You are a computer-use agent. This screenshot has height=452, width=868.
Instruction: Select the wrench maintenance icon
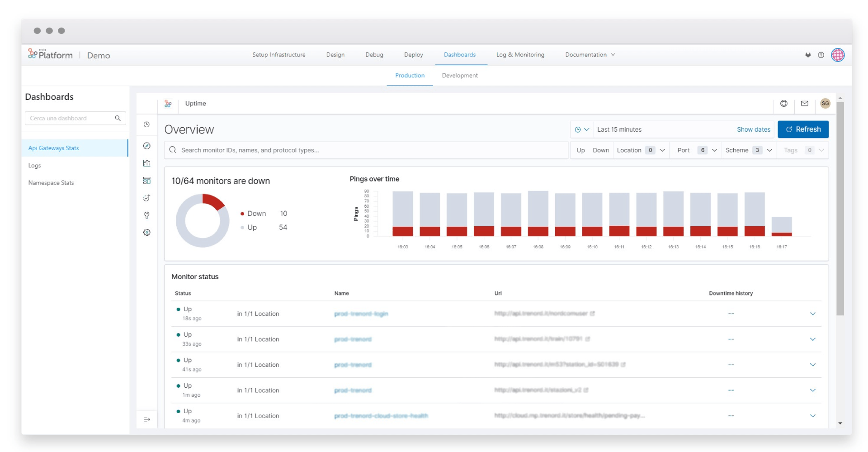(146, 215)
